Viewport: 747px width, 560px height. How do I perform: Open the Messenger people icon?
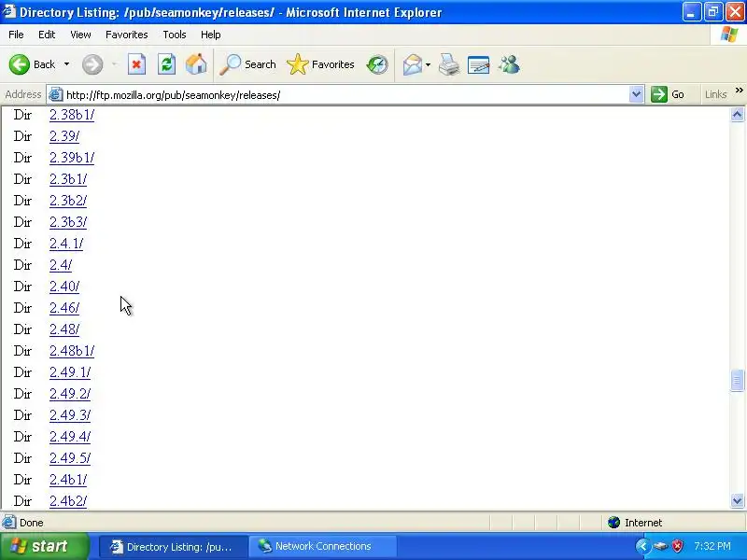(x=509, y=64)
